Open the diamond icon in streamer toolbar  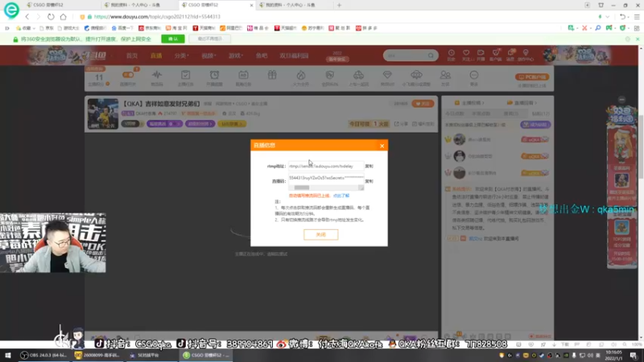point(387,75)
